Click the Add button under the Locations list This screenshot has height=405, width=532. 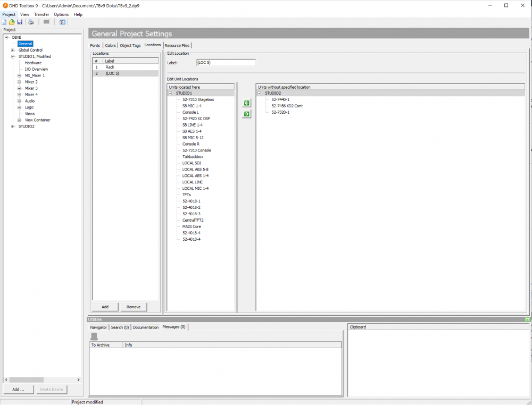pos(104,307)
